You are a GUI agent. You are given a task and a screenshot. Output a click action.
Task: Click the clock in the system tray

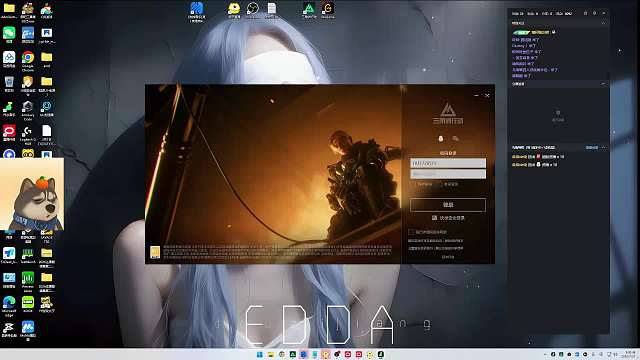630,354
